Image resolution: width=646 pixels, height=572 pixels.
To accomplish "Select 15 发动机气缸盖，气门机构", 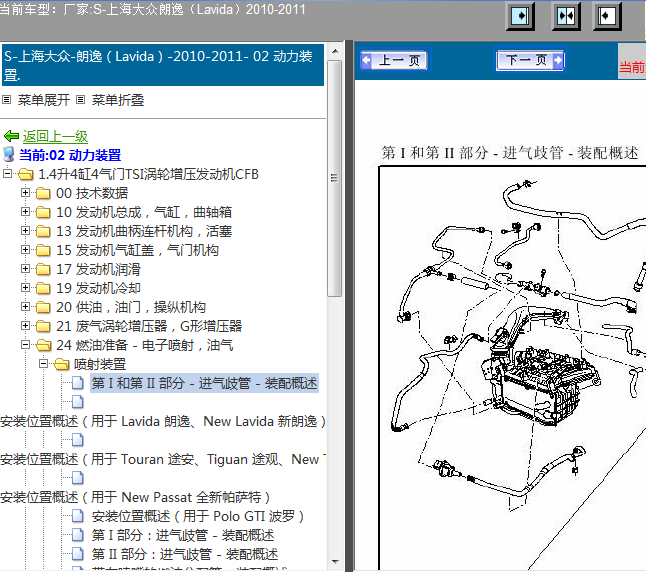I will (x=138, y=250).
